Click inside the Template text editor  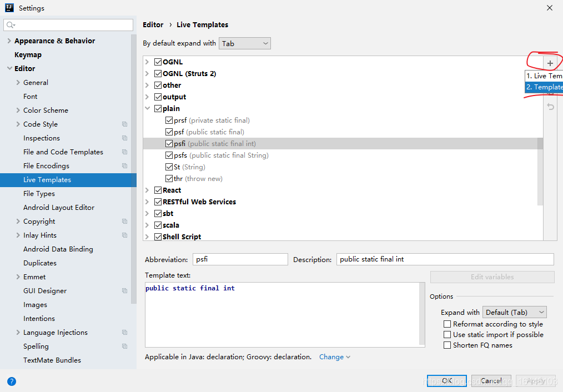tap(282, 315)
